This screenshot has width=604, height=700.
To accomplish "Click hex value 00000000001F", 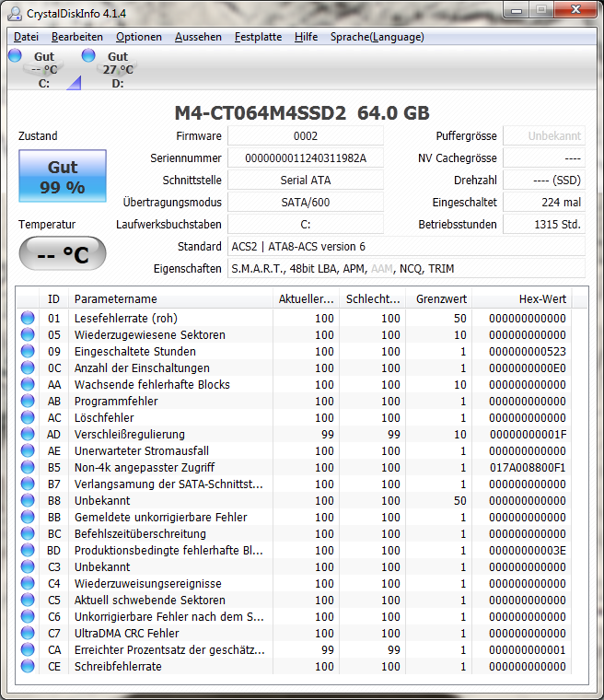I will (528, 434).
